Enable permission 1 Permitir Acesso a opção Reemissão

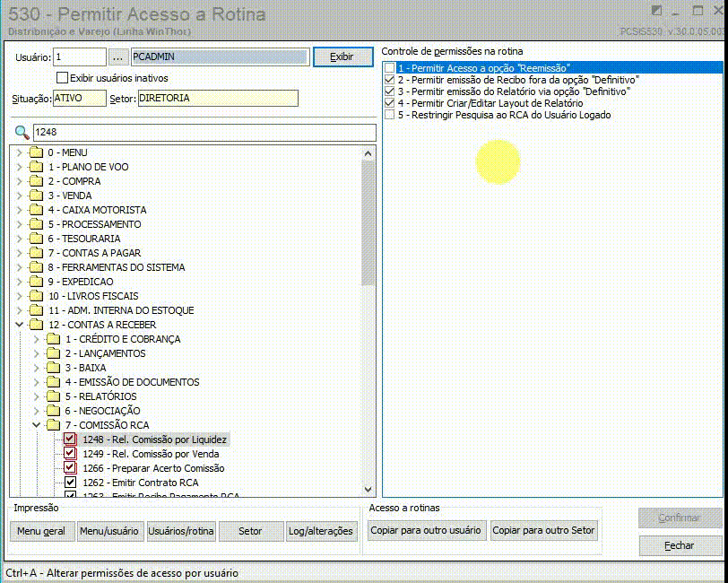[389, 68]
